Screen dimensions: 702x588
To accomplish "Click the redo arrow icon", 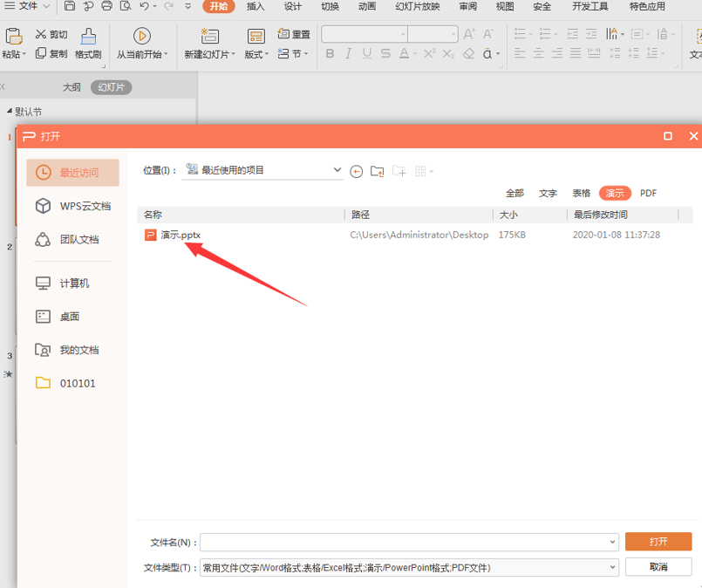I will (169, 6).
